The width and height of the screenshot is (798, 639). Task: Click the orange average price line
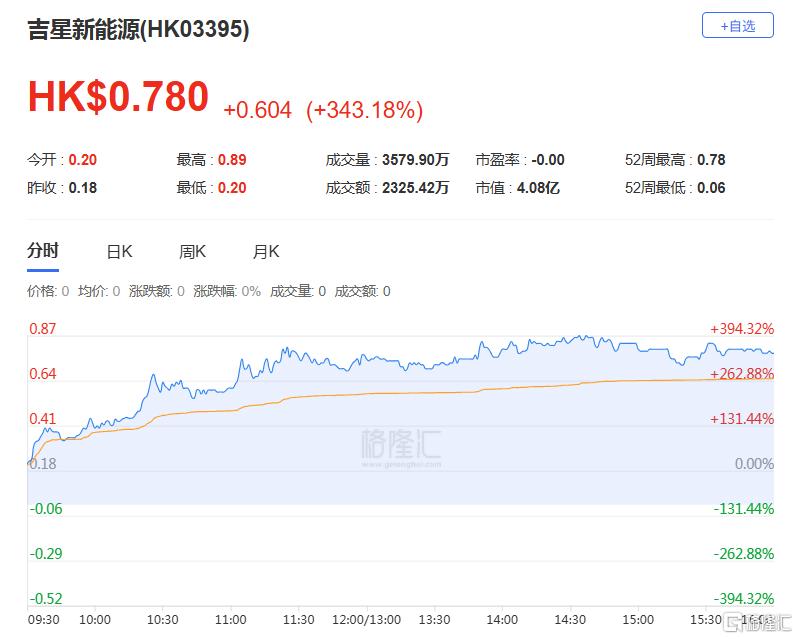(x=400, y=393)
